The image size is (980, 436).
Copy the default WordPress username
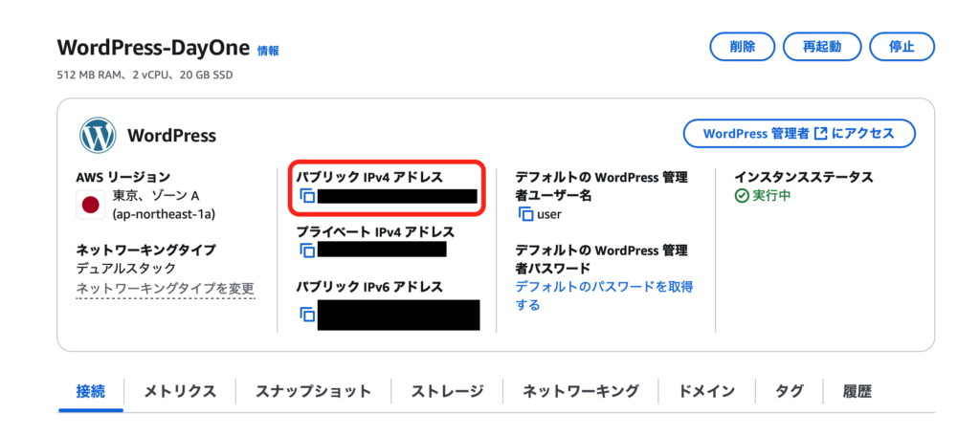point(525,214)
